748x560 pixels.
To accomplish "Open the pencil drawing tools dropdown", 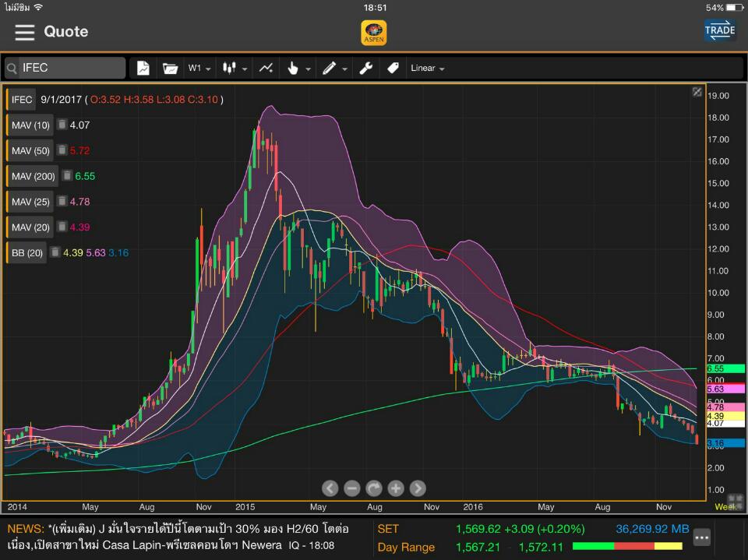I will [334, 69].
